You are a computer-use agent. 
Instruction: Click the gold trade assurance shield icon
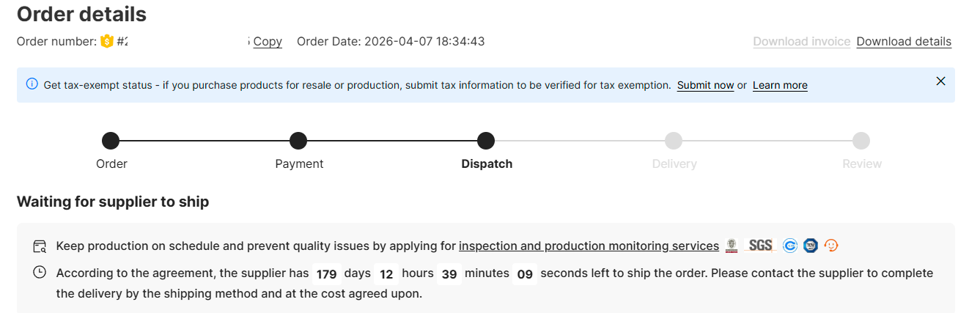[x=107, y=41]
